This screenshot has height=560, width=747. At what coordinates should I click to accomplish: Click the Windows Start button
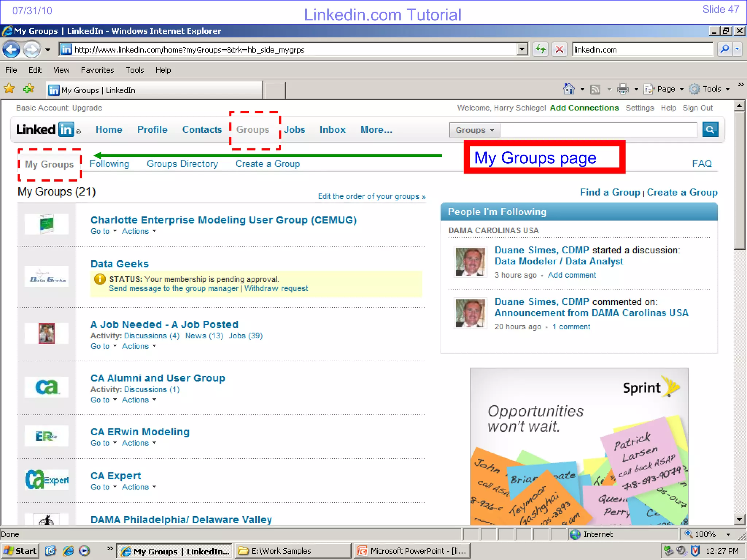click(20, 551)
